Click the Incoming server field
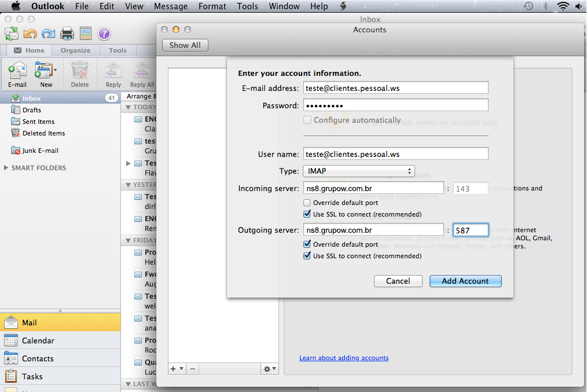This screenshot has height=392, width=587. (x=373, y=188)
